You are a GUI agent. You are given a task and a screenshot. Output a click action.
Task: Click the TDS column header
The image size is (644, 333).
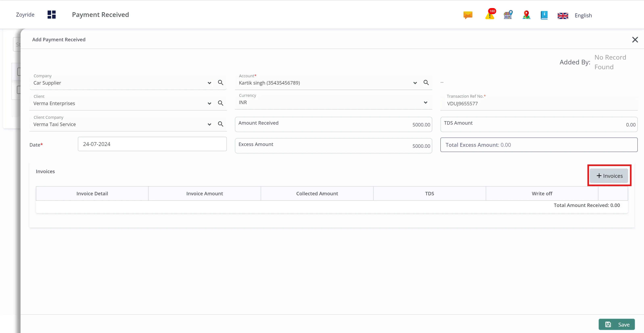(x=429, y=193)
